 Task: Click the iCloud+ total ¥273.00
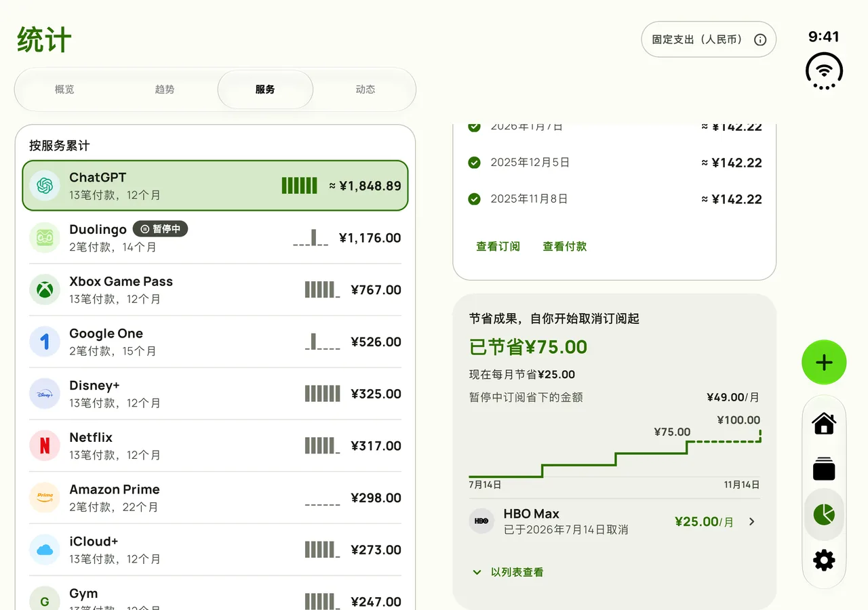376,550
